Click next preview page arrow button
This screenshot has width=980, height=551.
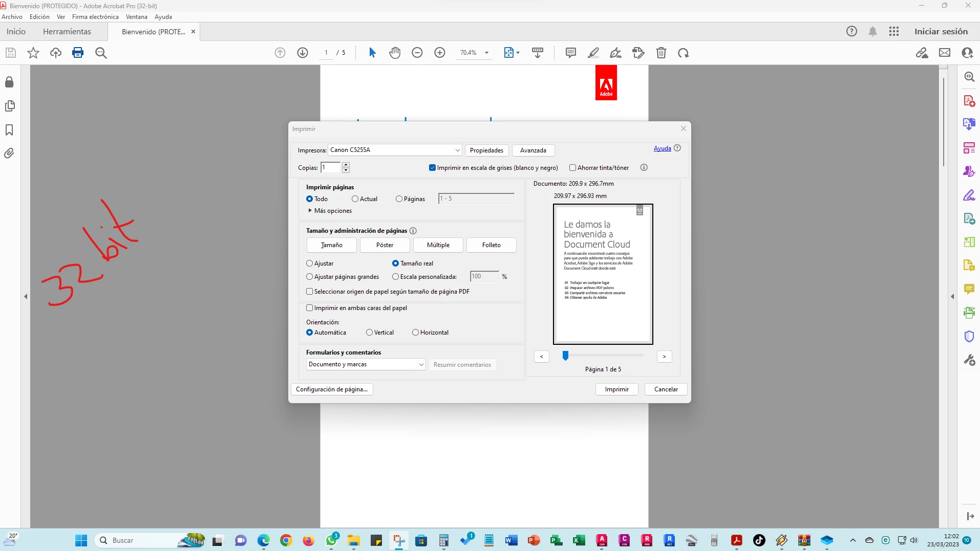pos(664,357)
